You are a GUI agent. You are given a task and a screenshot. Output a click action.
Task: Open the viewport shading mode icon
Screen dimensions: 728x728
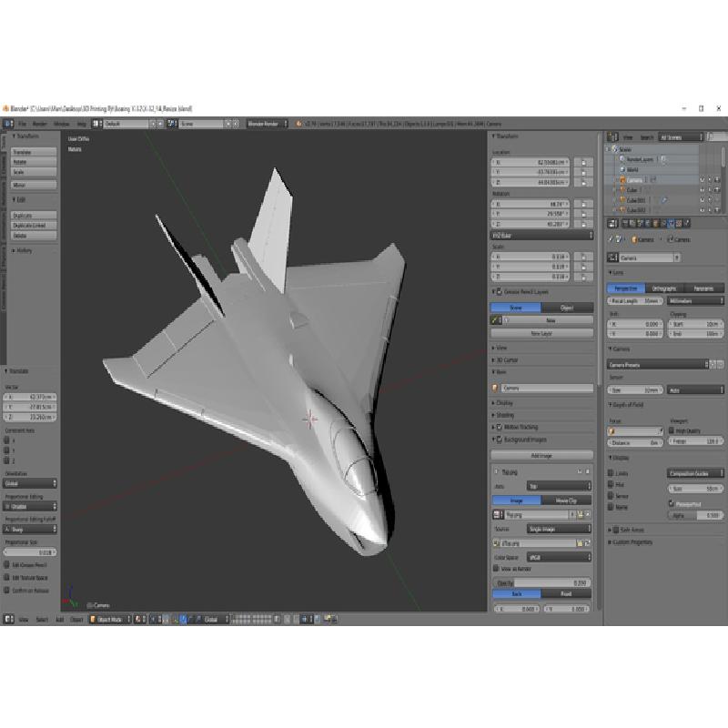click(139, 619)
